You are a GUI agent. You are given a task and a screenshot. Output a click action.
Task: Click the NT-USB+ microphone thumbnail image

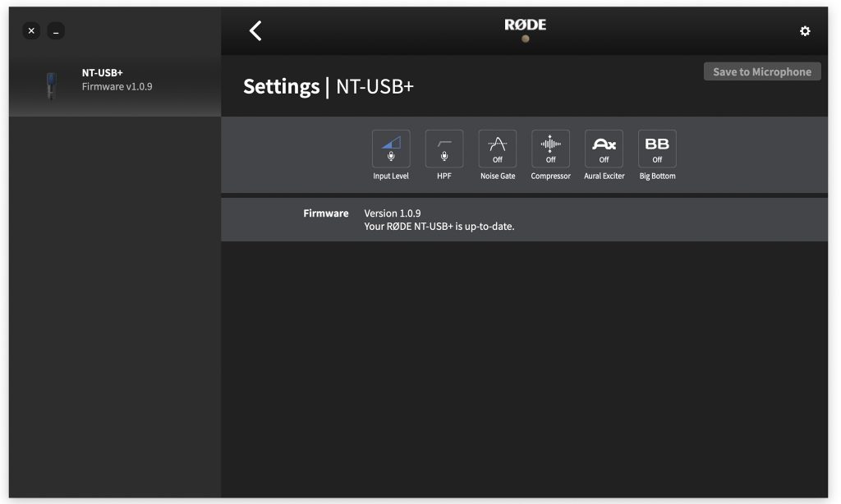[51, 85]
